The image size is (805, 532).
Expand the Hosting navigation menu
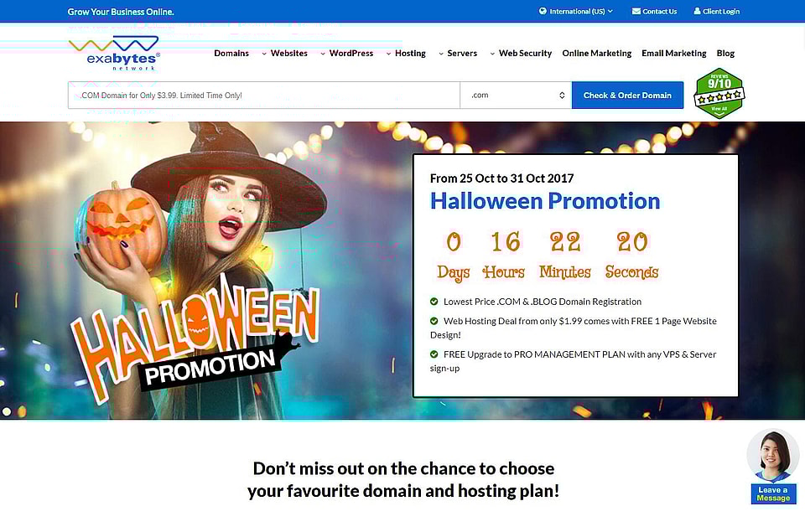(x=406, y=54)
